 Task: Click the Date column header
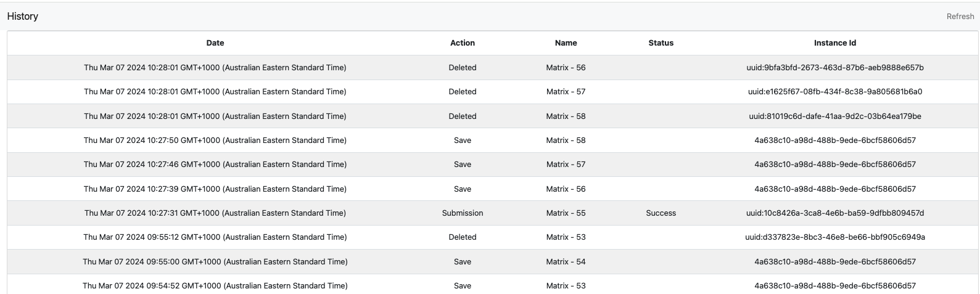pyautogui.click(x=215, y=43)
